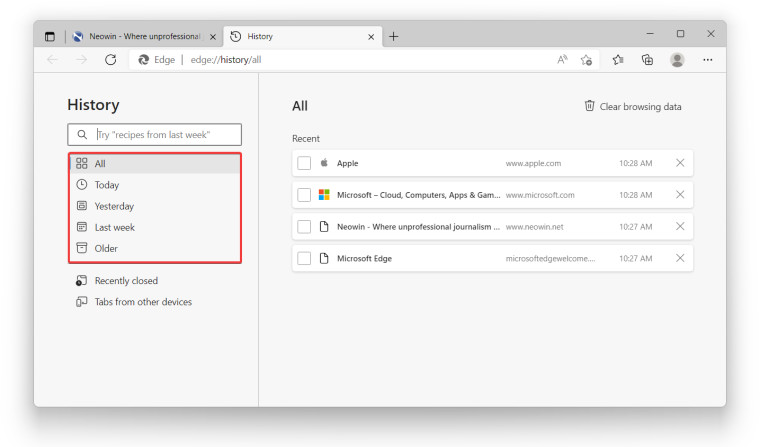
Task: Remove the Apple entry from history
Action: tap(680, 163)
